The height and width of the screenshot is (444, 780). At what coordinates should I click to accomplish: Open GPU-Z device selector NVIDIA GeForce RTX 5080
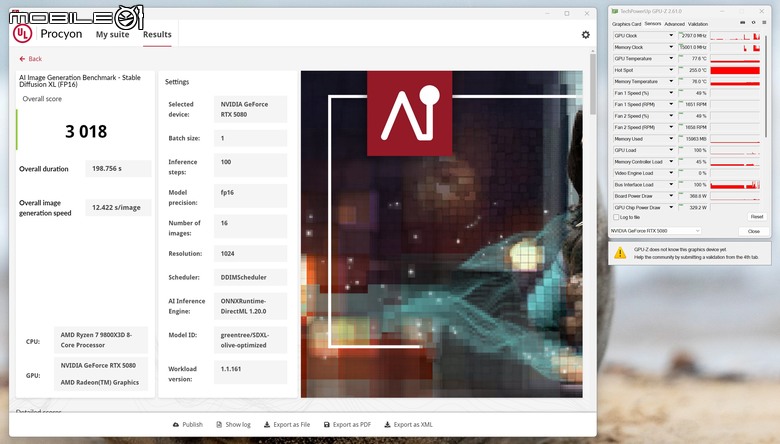click(x=655, y=231)
